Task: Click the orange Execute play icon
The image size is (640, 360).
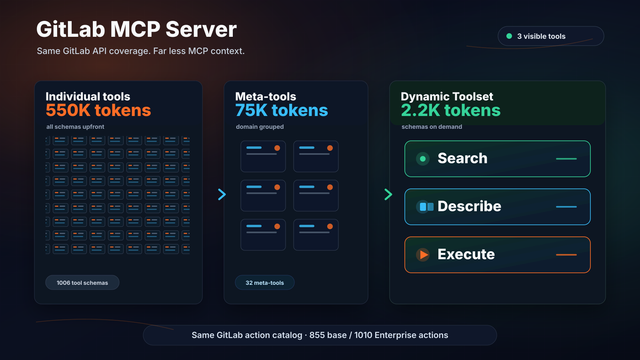Action: 423,255
